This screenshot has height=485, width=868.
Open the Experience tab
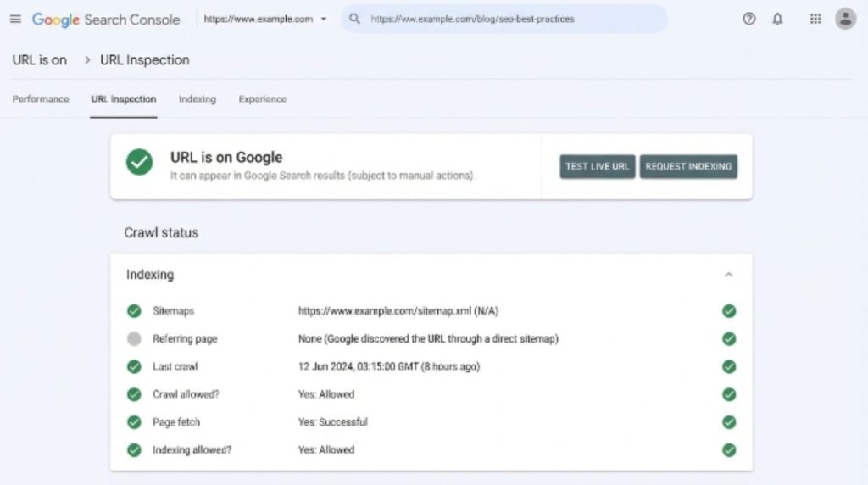(x=263, y=99)
